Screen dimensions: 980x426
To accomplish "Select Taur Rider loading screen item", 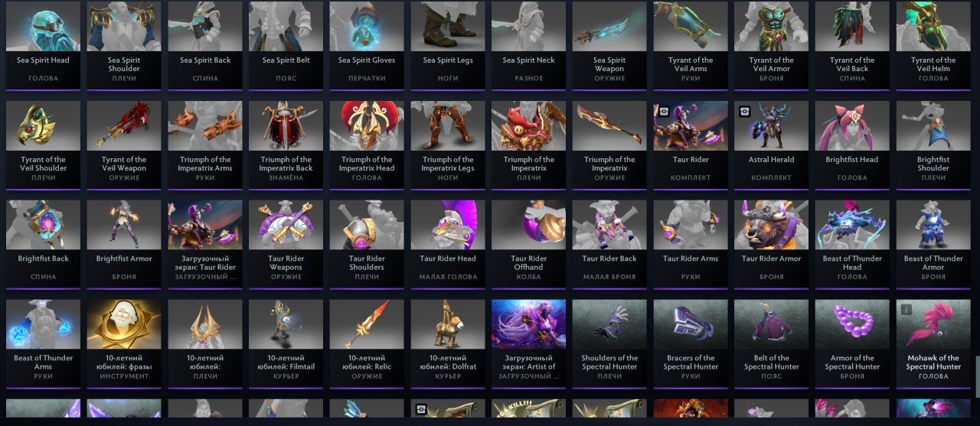I will click(205, 245).
